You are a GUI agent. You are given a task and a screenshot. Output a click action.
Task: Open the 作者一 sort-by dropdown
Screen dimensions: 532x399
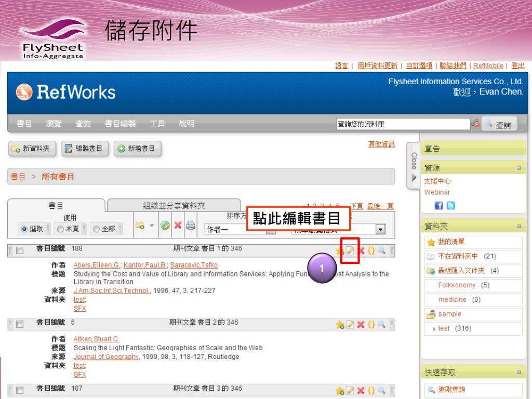(240, 230)
